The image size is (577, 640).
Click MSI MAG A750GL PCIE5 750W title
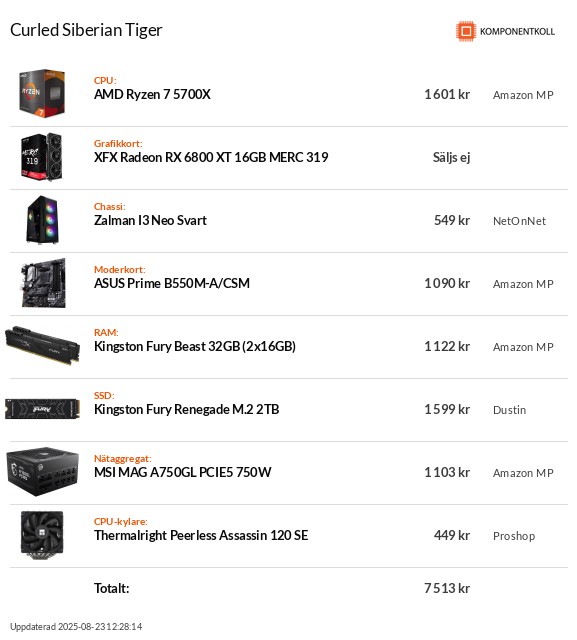tap(182, 472)
